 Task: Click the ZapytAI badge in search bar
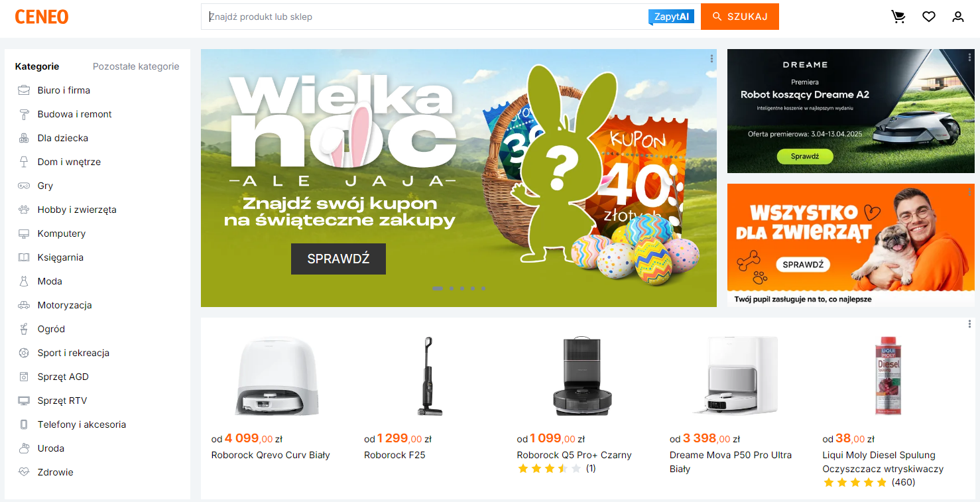click(671, 17)
